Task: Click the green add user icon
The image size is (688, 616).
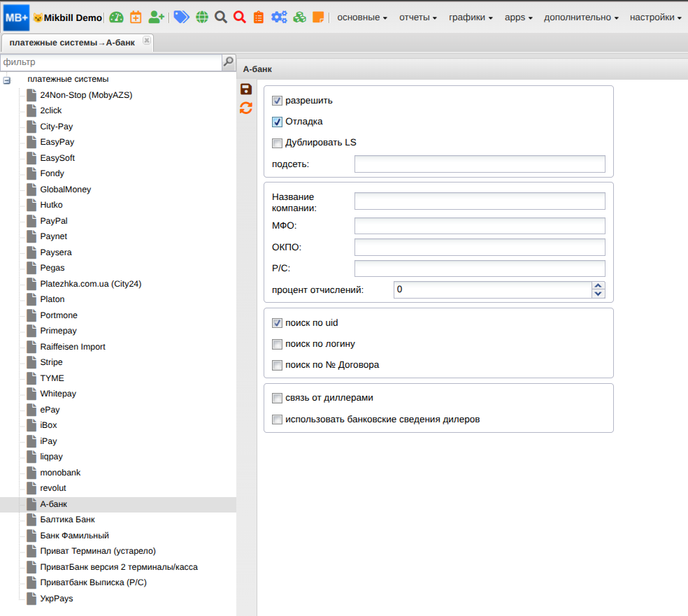Action: (156, 17)
